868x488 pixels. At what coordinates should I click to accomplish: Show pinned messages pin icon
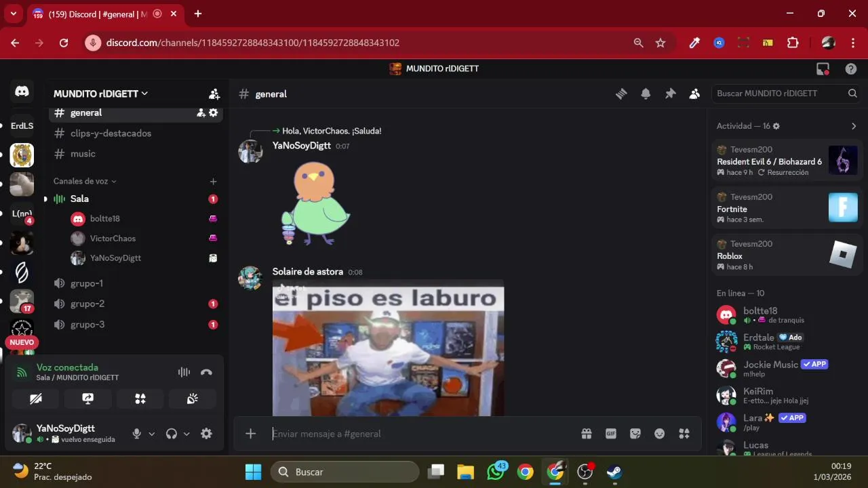coord(670,94)
